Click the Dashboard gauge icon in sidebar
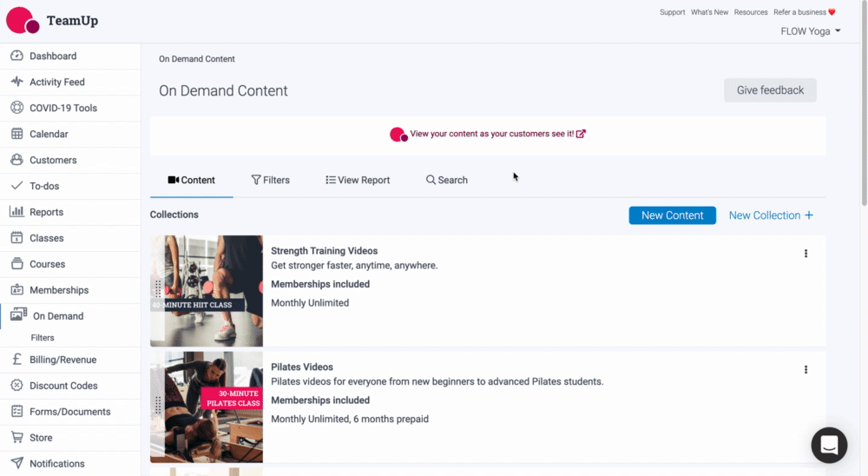Image resolution: width=868 pixels, height=476 pixels. tap(16, 56)
